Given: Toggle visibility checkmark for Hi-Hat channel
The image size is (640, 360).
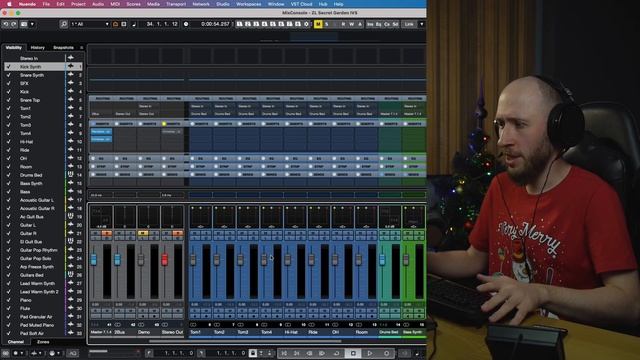Looking at the screenshot, I should click(9, 142).
